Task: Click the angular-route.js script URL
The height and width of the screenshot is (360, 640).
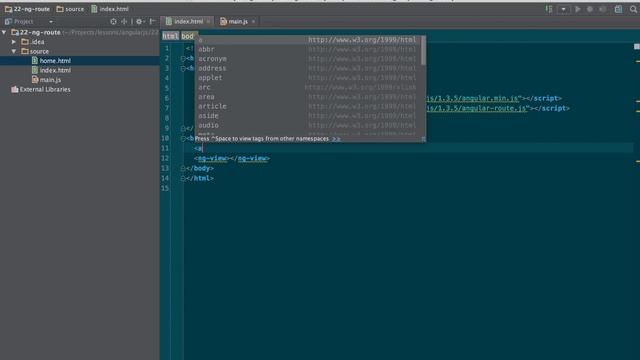Action: (477, 108)
